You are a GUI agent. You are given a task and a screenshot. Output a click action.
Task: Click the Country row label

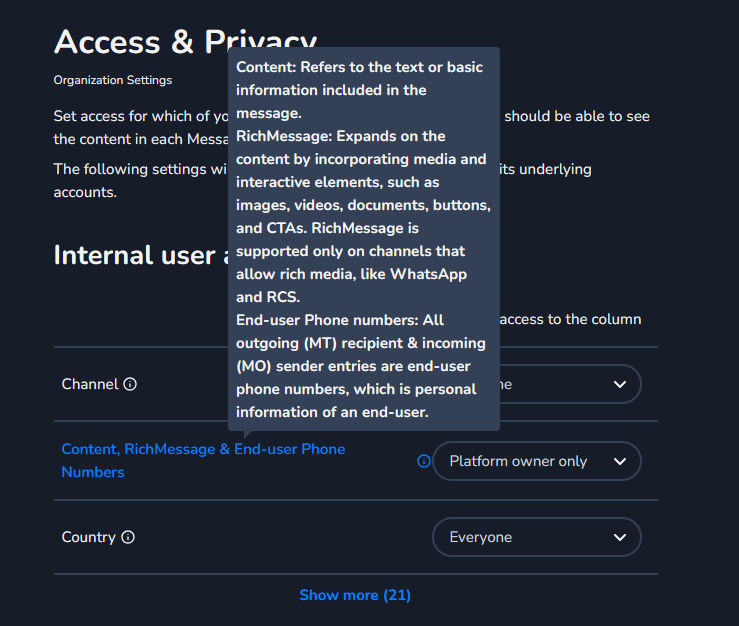88,537
